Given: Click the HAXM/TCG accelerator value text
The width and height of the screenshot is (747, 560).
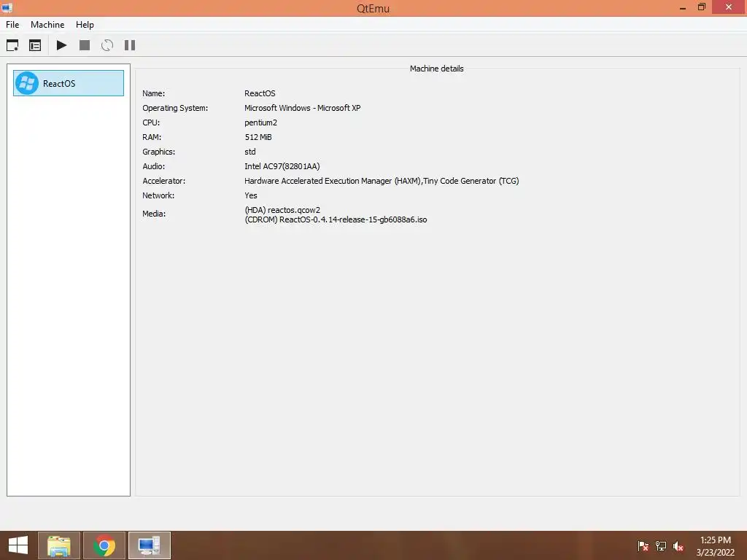Looking at the screenshot, I should [382, 181].
